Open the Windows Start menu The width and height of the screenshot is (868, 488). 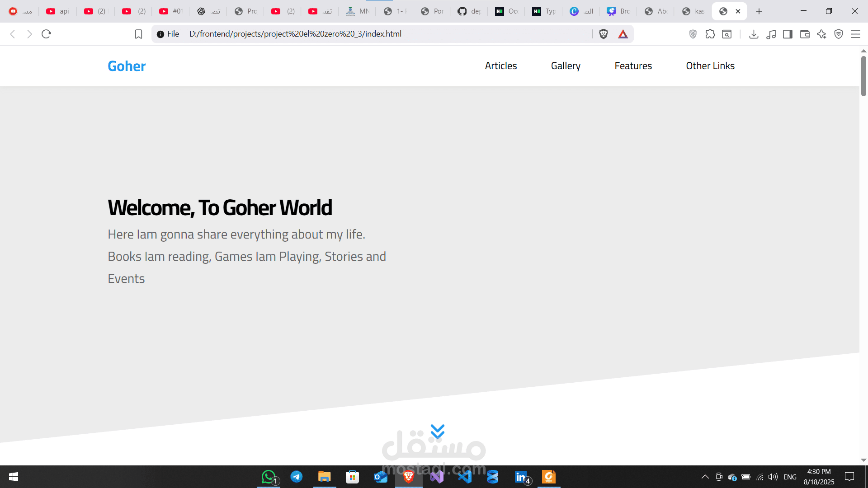tap(14, 477)
